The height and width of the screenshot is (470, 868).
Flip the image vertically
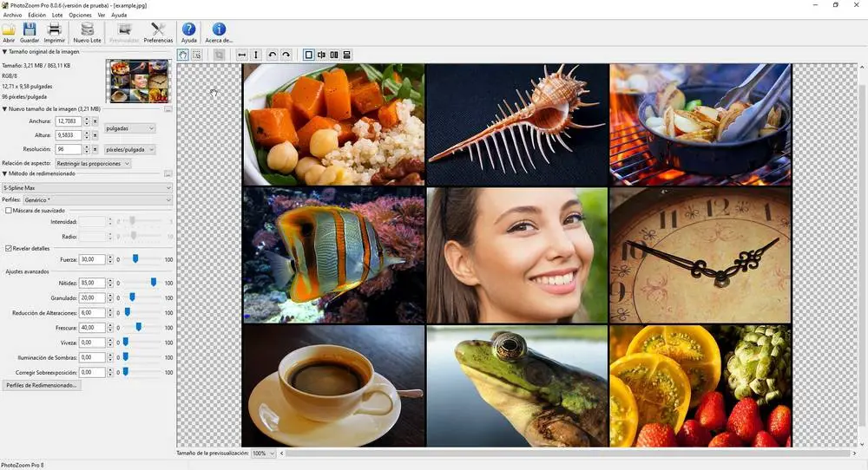point(256,55)
